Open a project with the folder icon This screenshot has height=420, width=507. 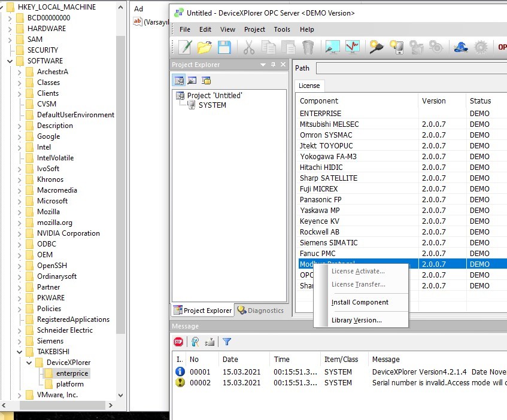pos(205,47)
